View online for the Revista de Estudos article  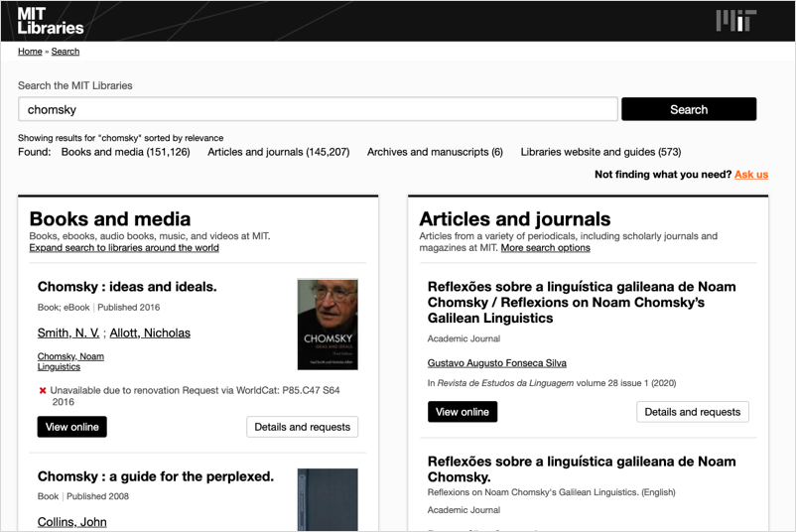click(463, 412)
